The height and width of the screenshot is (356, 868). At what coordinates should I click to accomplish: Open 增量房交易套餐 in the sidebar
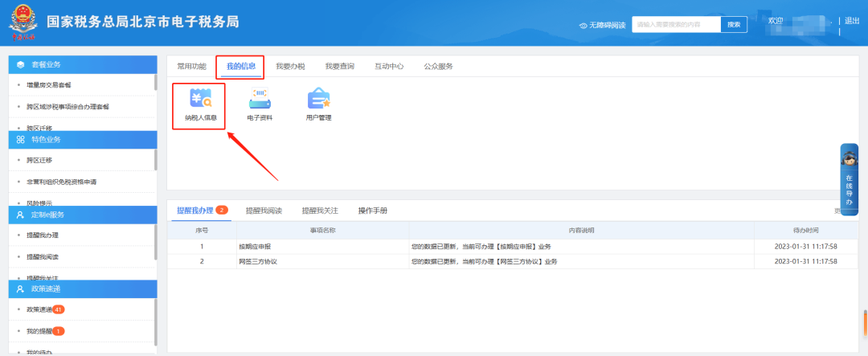(x=49, y=85)
